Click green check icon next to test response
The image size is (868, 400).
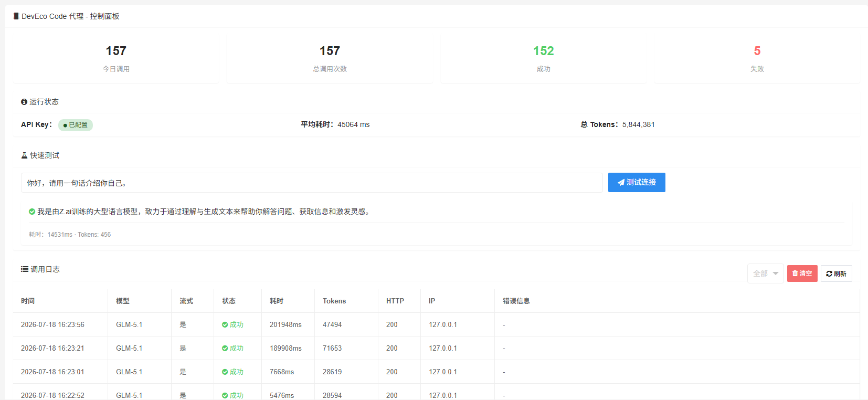click(x=32, y=212)
